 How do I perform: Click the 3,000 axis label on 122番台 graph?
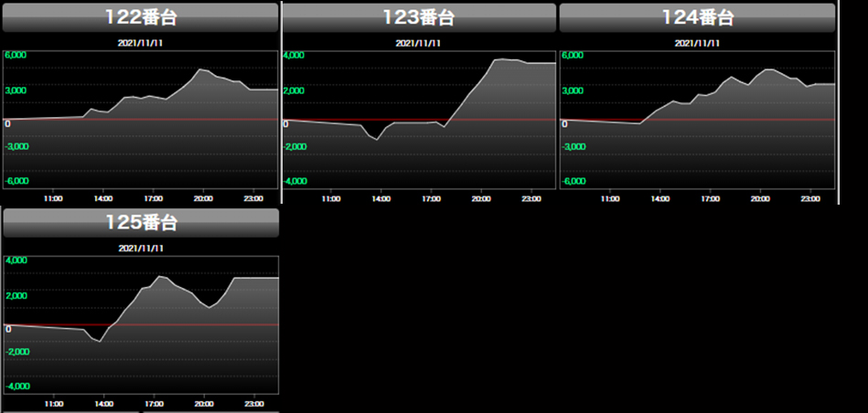click(x=16, y=90)
